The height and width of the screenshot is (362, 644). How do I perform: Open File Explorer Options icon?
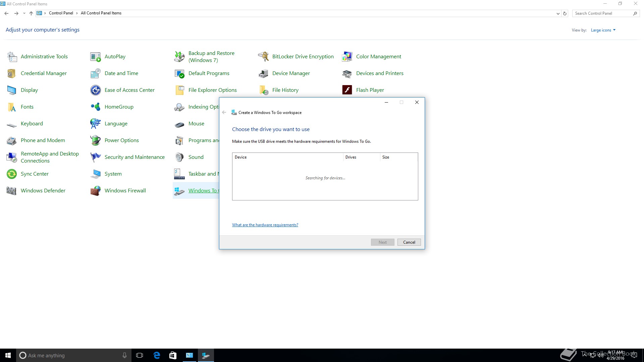point(179,90)
